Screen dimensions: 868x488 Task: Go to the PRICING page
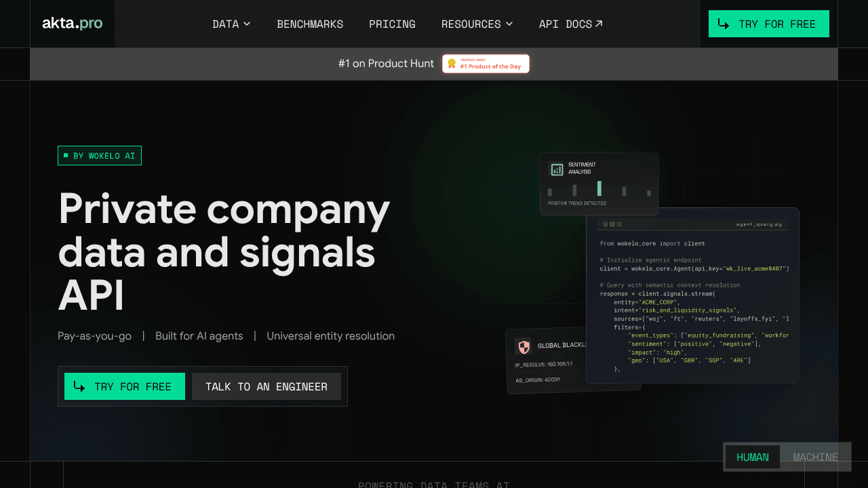pos(392,24)
